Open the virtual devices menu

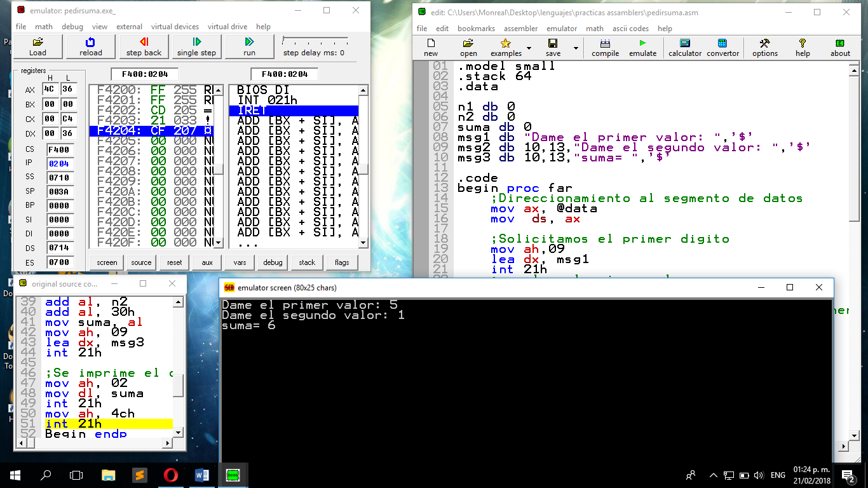(x=175, y=27)
